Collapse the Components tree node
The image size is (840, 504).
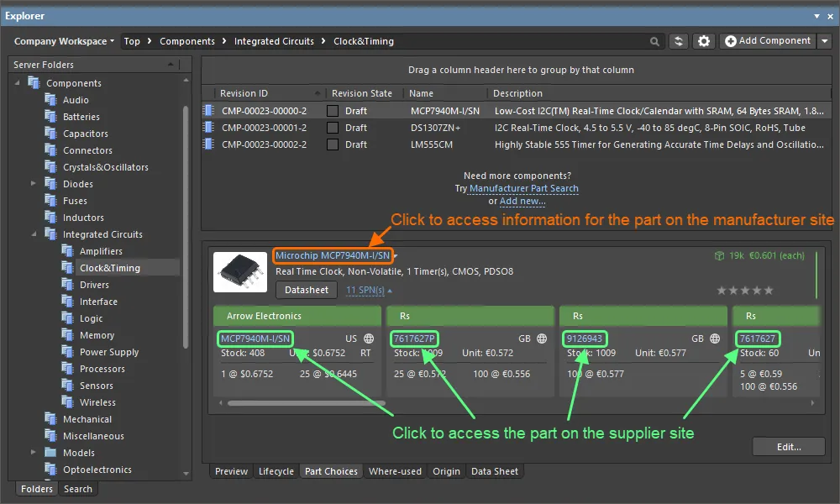17,83
